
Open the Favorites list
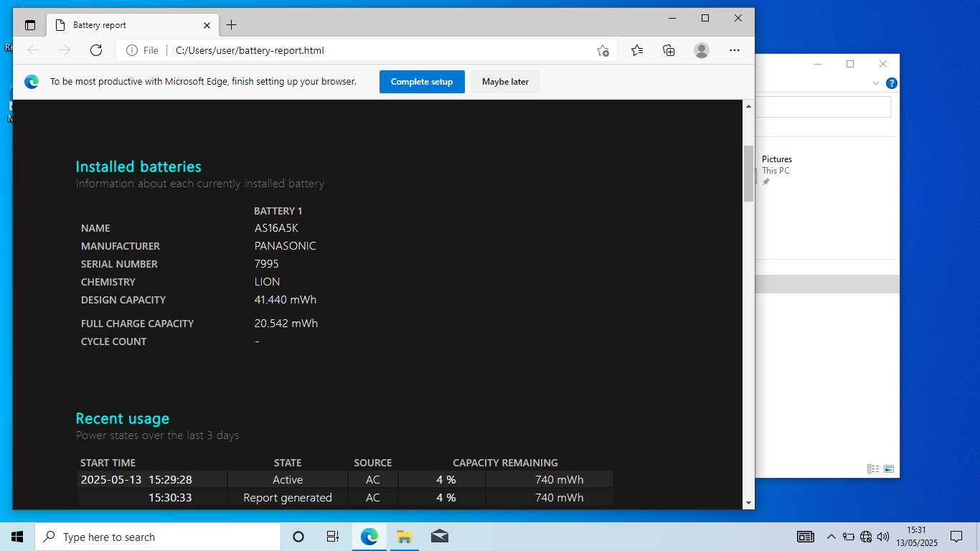tap(637, 50)
